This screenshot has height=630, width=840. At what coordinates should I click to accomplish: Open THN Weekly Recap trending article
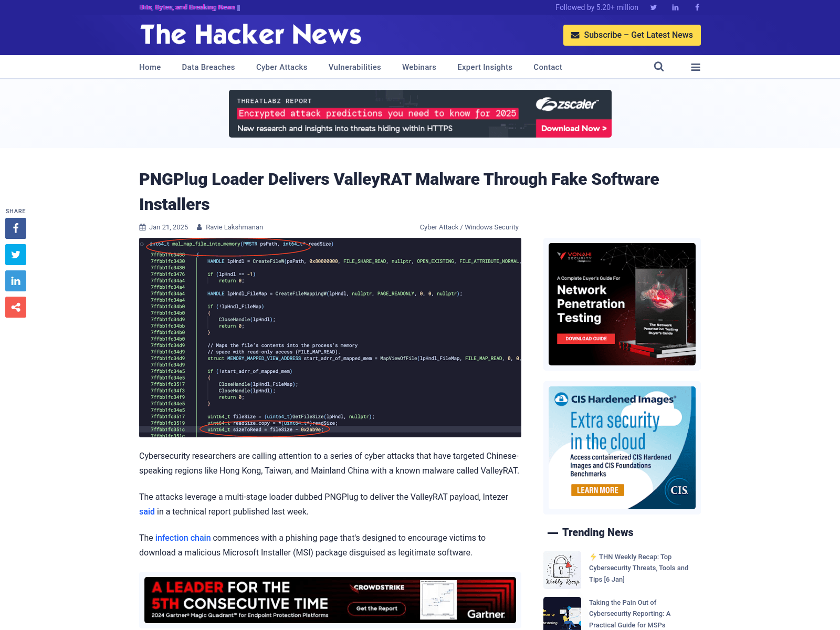(638, 568)
